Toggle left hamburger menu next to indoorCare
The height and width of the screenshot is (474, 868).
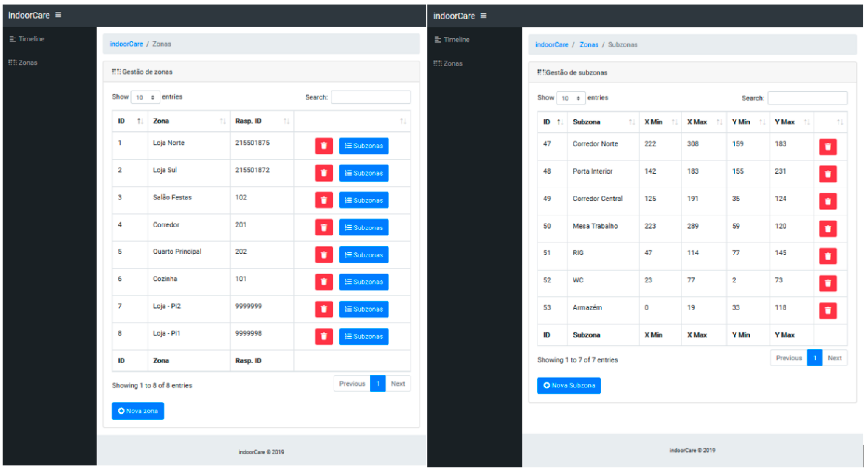[58, 15]
